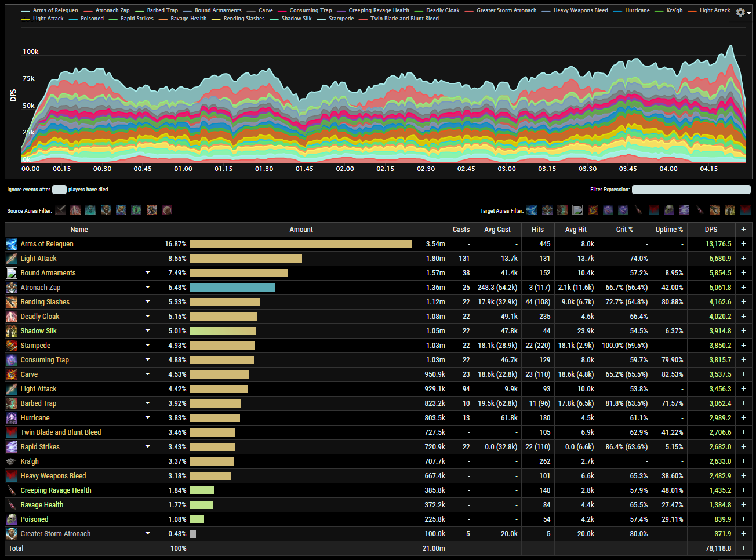Viewport: 756px width, 560px height.
Task: Click the Deadly Cloak ability icon
Action: click(12, 317)
